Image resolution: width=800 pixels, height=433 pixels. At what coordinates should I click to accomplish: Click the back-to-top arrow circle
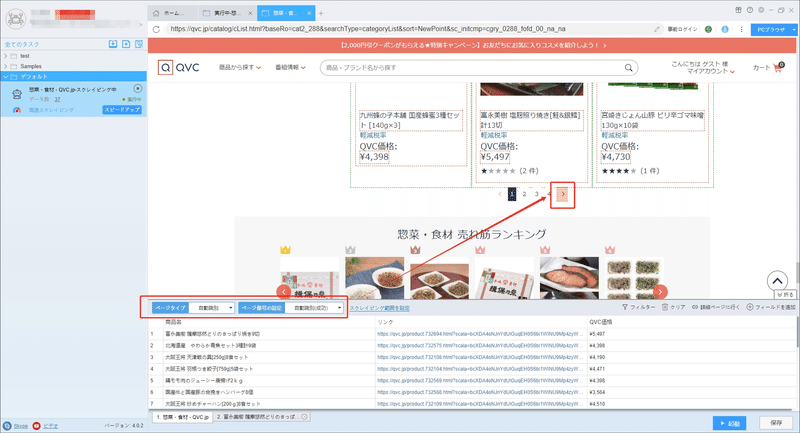(777, 281)
